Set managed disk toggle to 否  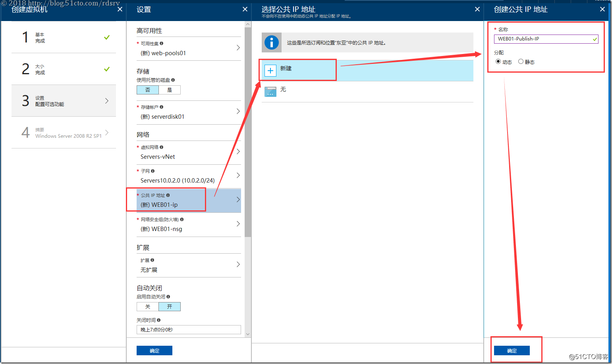[148, 90]
